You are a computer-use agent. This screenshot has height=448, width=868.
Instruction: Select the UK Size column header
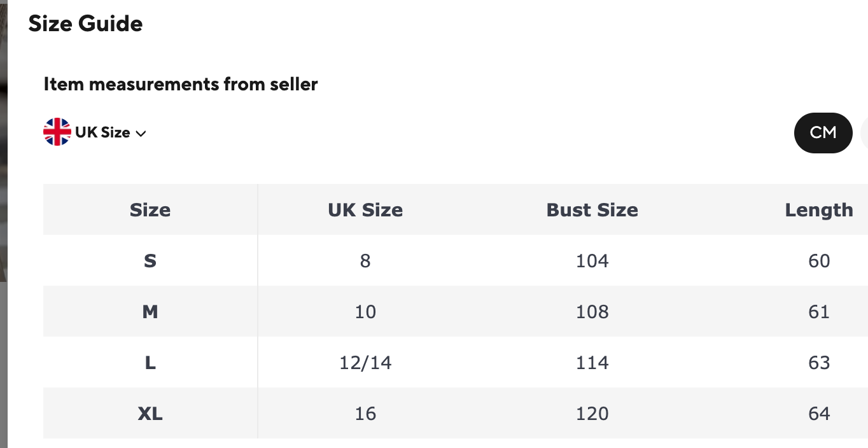click(x=365, y=210)
